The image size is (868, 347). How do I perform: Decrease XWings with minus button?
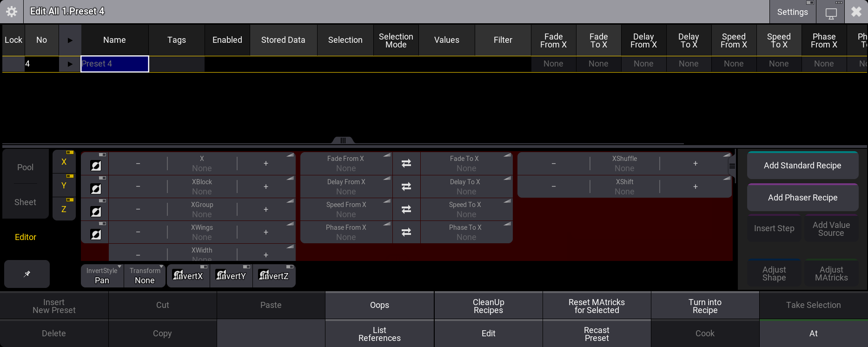138,232
